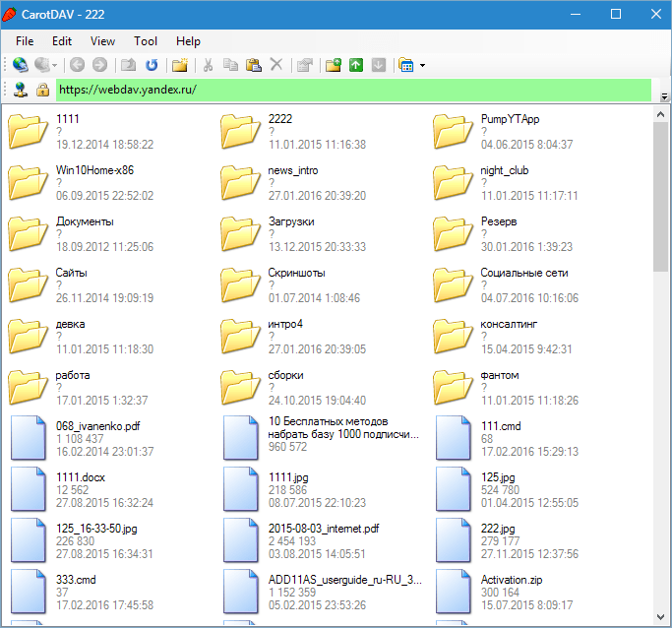
Task: Click the Delete X icon in toolbar
Action: coord(276,65)
